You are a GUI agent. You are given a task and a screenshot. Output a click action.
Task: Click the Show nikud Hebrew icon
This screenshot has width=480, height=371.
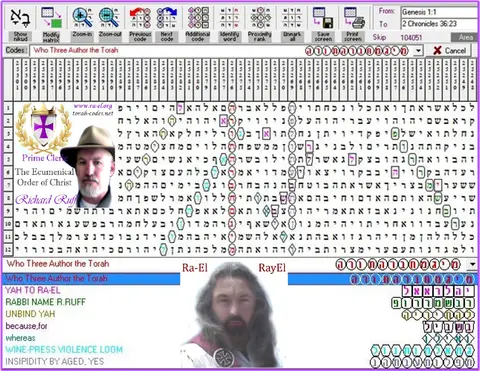click(x=20, y=17)
